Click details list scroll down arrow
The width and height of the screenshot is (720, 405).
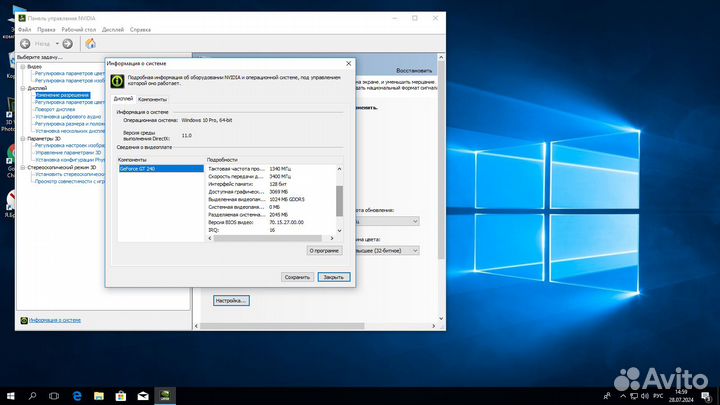click(339, 231)
